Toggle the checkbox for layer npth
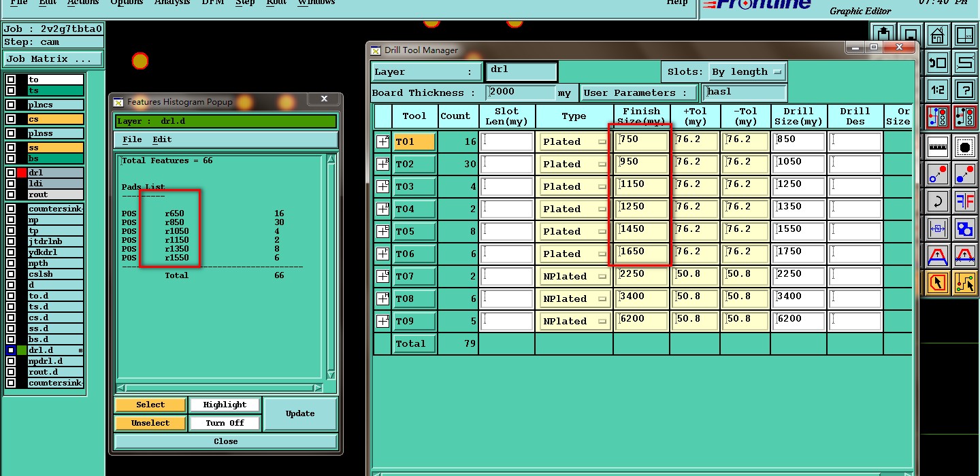Viewport: 980px width, 476px height. [x=11, y=263]
